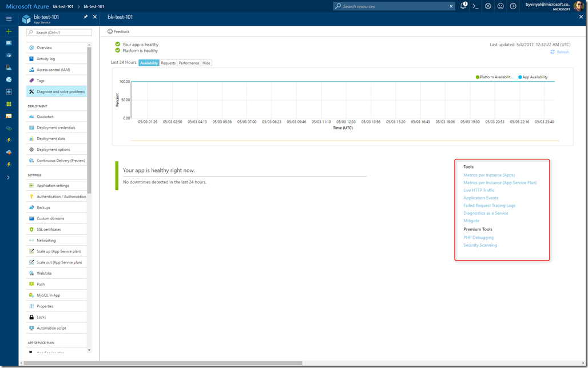Launch Cloud Shell from top bar
The image size is (588, 368).
coord(475,6)
